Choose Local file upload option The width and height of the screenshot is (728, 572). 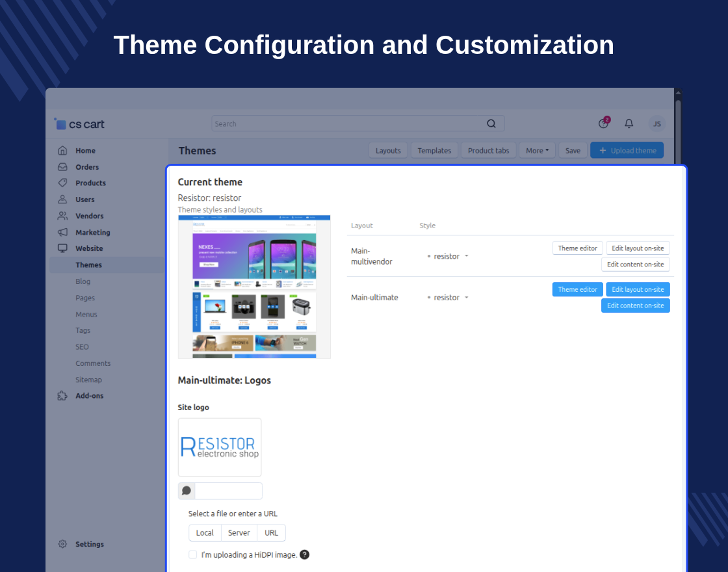[x=205, y=532]
